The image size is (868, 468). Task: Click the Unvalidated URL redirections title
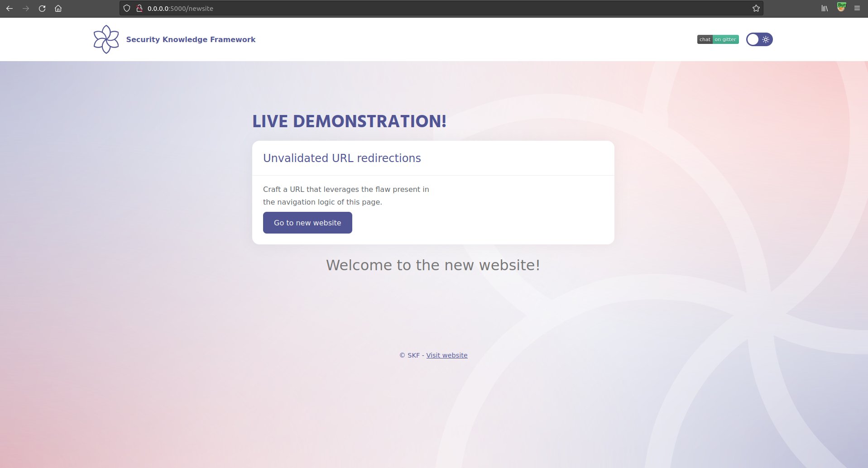(342, 158)
